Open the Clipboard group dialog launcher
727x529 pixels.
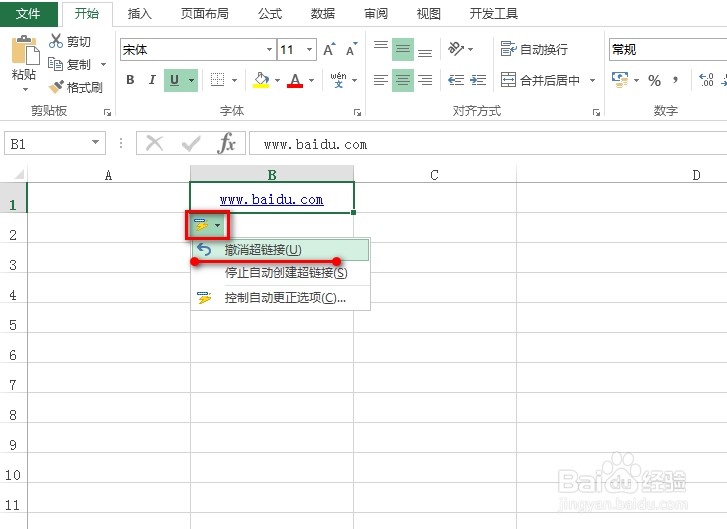[x=107, y=112]
